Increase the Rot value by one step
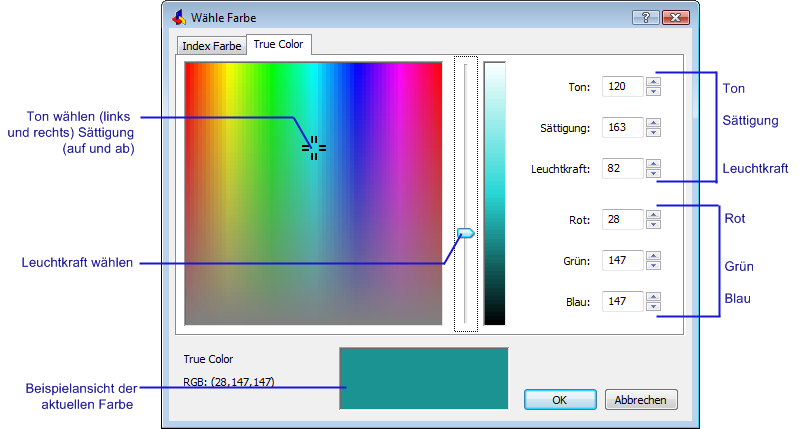Screen dimensions: 800x429 pyautogui.click(x=653, y=214)
